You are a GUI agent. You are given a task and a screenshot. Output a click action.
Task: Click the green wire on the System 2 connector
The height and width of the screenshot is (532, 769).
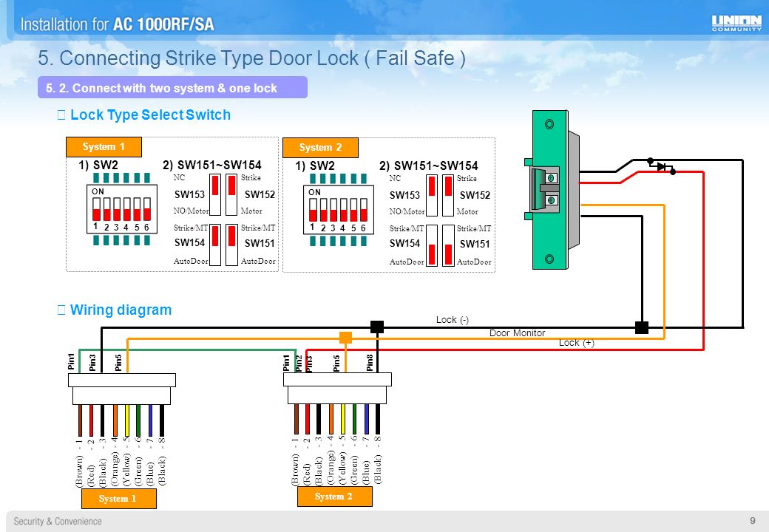click(354, 419)
